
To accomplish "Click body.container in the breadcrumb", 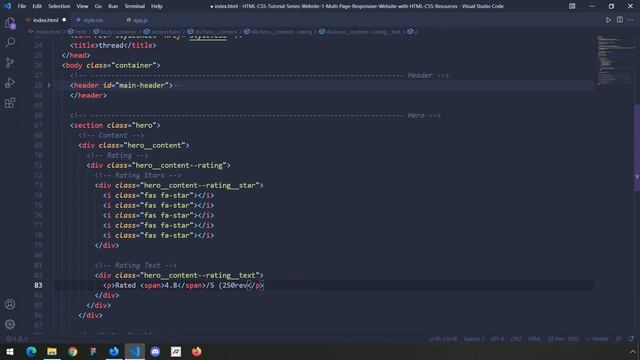I will (118, 32).
